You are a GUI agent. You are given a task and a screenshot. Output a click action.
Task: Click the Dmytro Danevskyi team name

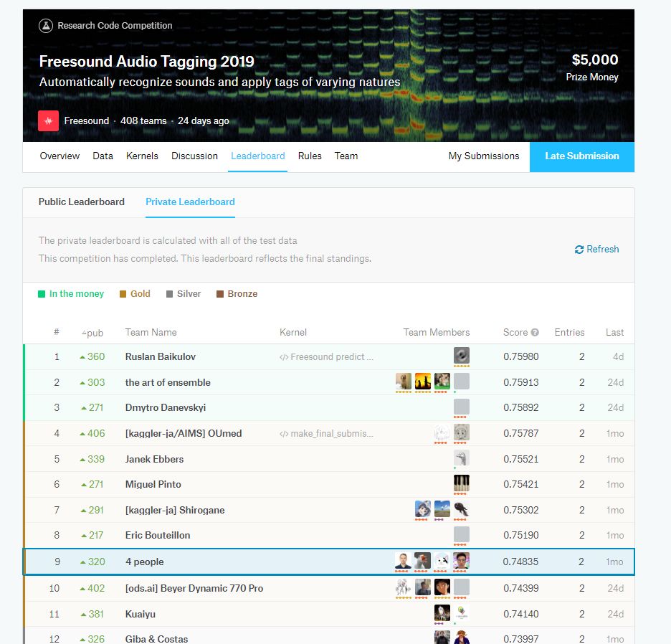click(166, 407)
